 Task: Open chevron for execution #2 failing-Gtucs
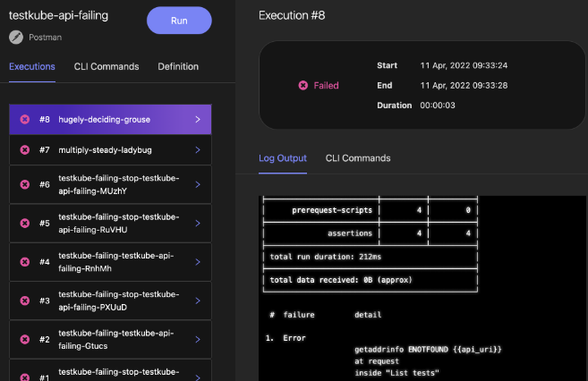[x=198, y=340]
